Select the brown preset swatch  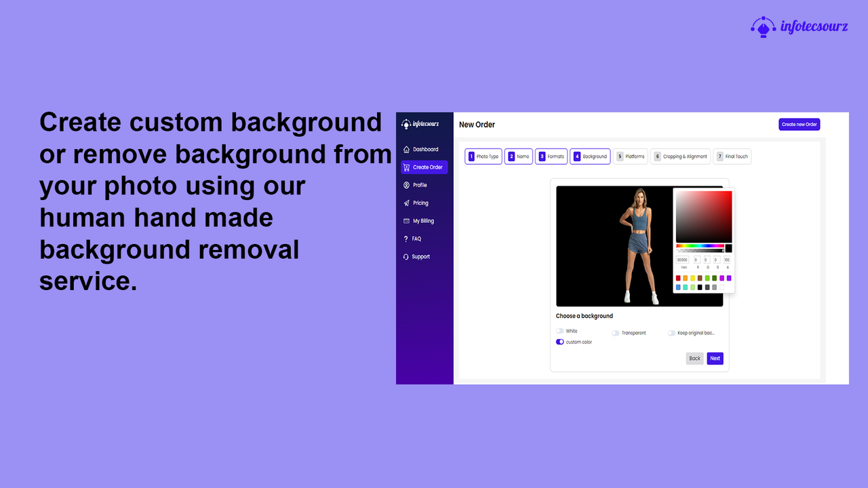pos(700,278)
